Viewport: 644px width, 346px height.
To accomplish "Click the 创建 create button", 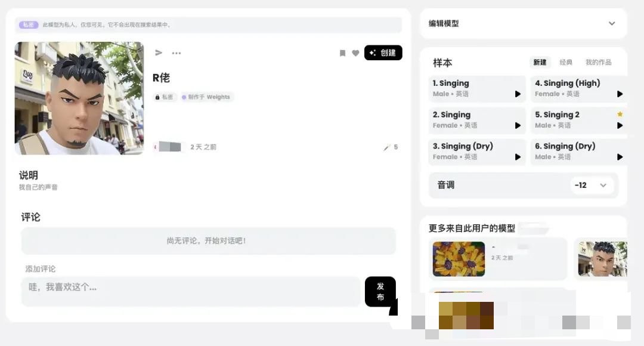I will (x=383, y=52).
